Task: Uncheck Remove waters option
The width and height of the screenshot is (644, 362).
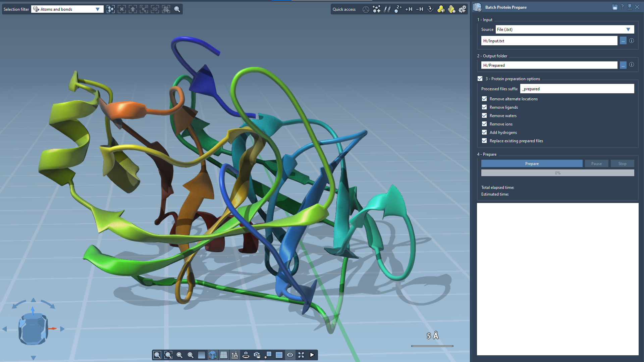Action: pyautogui.click(x=484, y=116)
